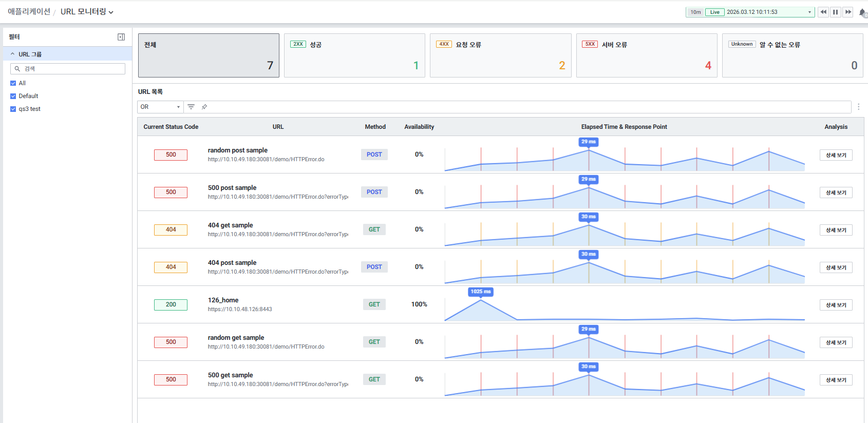Collapse the URL 그룹 section
Image resolution: width=868 pixels, height=423 pixels.
point(13,54)
